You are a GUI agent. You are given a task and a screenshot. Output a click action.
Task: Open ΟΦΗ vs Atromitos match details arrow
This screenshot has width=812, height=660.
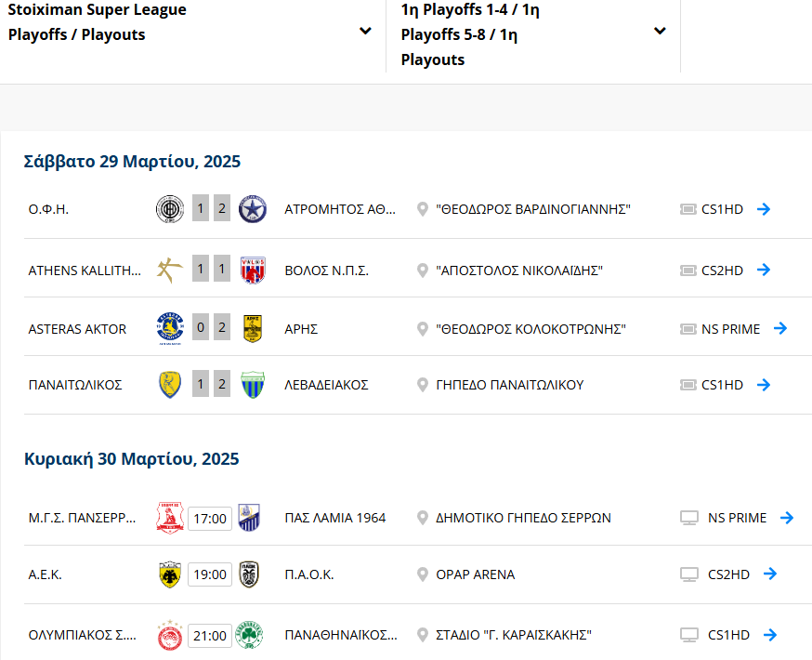coord(764,209)
